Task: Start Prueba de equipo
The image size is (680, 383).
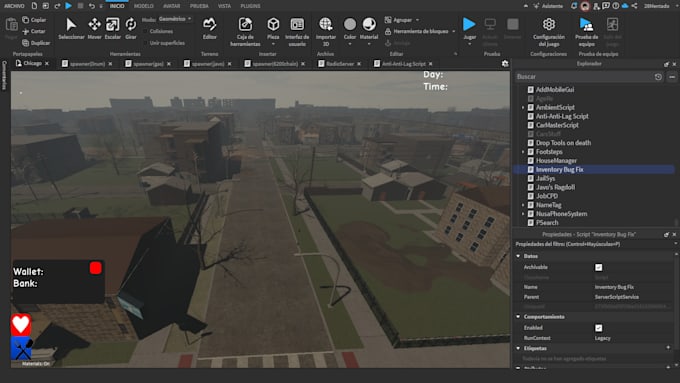Action: pos(586,32)
